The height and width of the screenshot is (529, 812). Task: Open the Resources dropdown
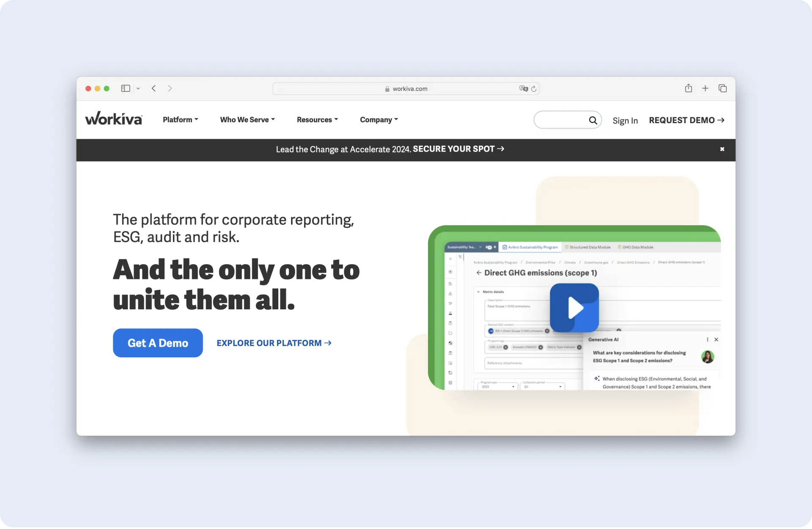317,120
